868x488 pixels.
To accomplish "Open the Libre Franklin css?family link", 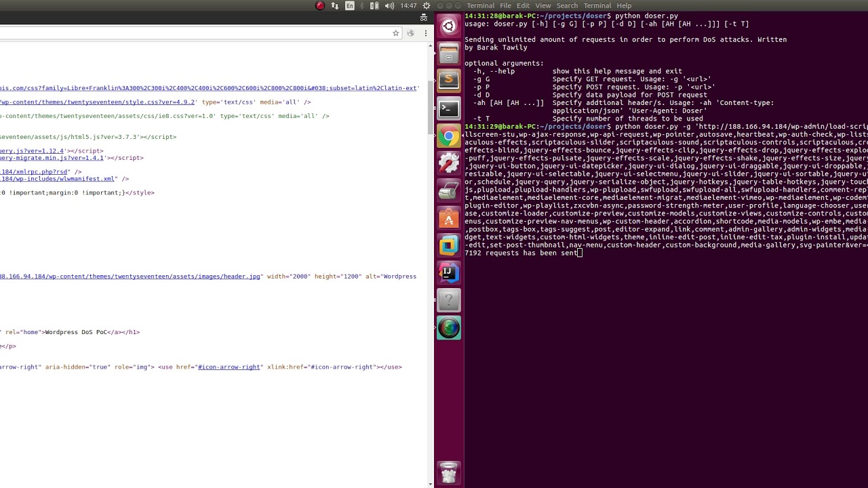I will pos(208,88).
